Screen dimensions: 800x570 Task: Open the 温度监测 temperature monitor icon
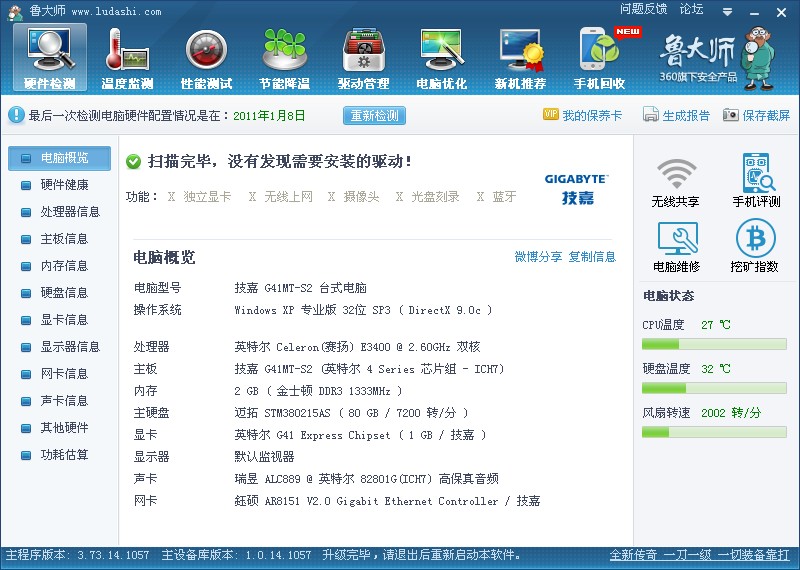pos(128,57)
